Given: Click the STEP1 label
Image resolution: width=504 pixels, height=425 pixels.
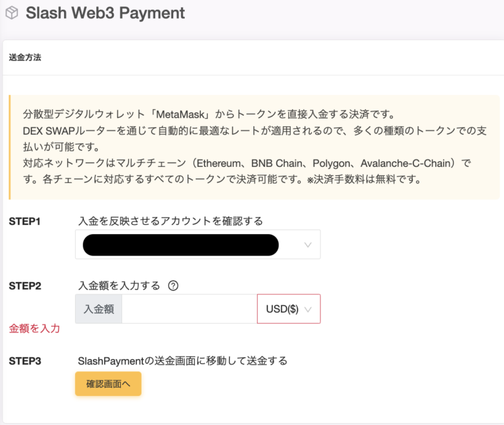Looking at the screenshot, I should [25, 221].
